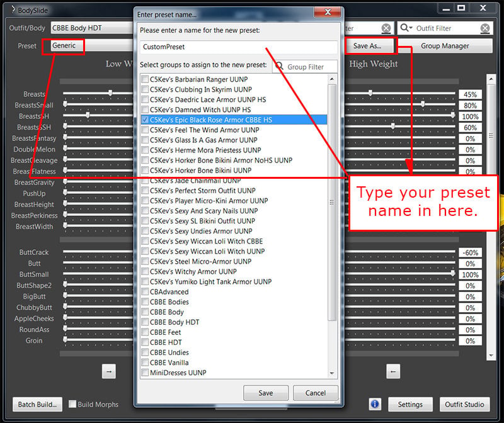Viewport: 504px width, 423px height.
Task: Open Settings
Action: click(x=410, y=404)
